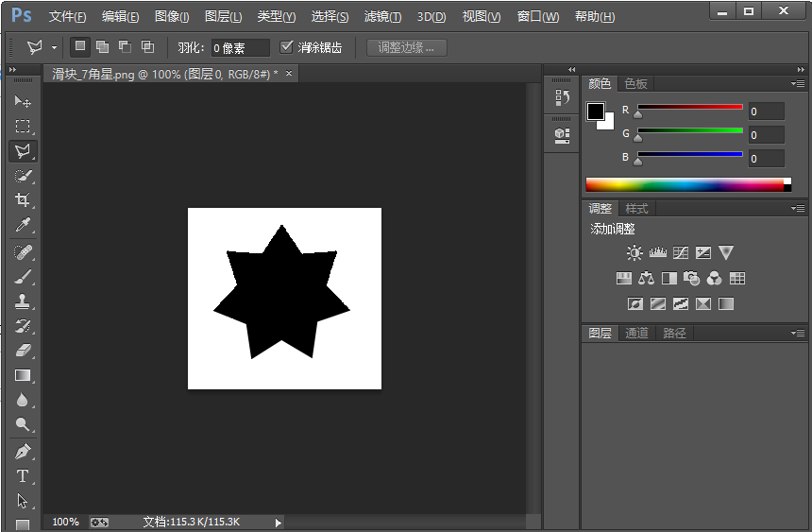
Task: Choose Add to Selection mode
Action: (x=103, y=46)
